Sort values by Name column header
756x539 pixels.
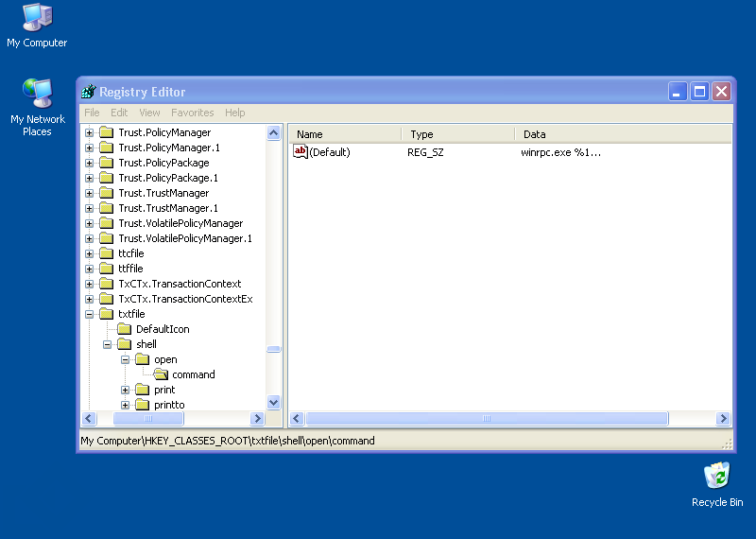[345, 134]
